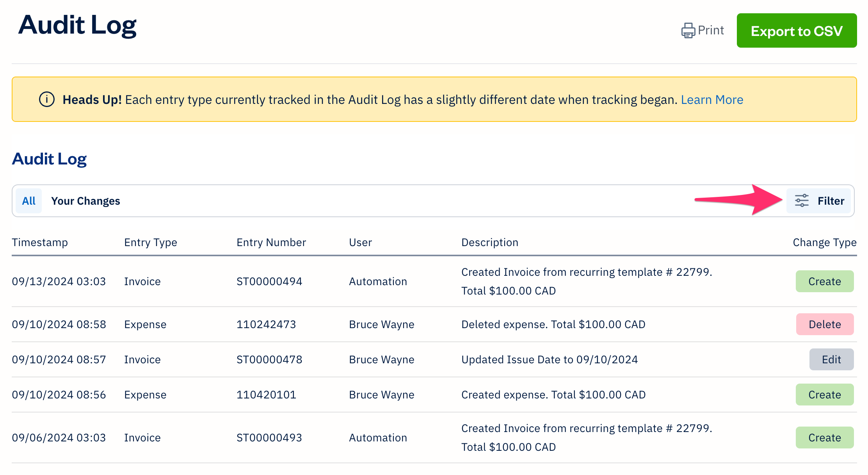Sort by the User column header
This screenshot has height=475, width=868.
360,242
